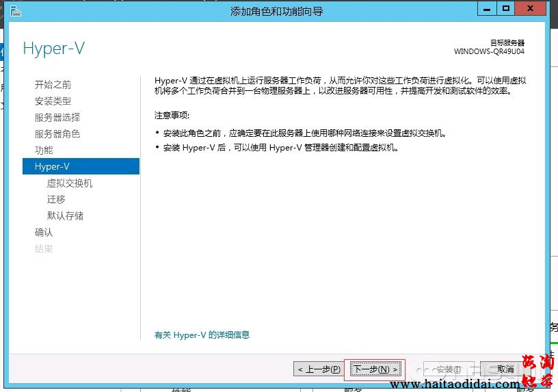Image resolution: width=558 pixels, height=392 pixels.
Task: Click the disabled 结果 step
Action: (x=44, y=248)
